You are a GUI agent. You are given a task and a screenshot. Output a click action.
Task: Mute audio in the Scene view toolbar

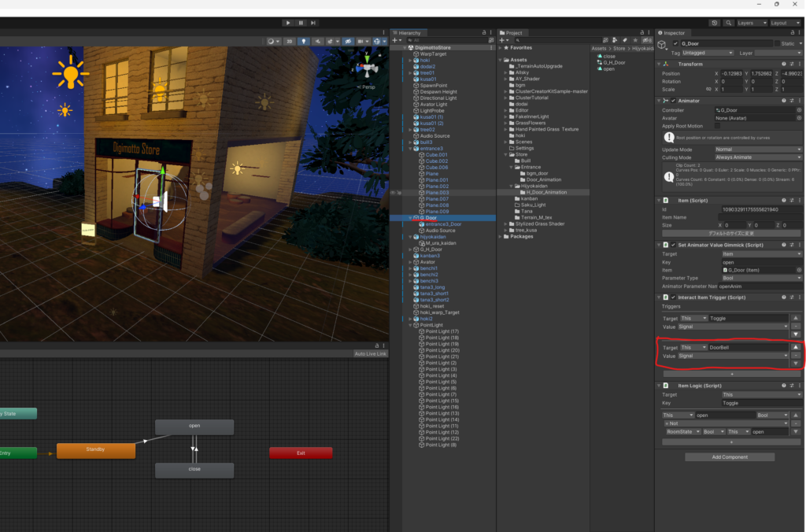318,41
